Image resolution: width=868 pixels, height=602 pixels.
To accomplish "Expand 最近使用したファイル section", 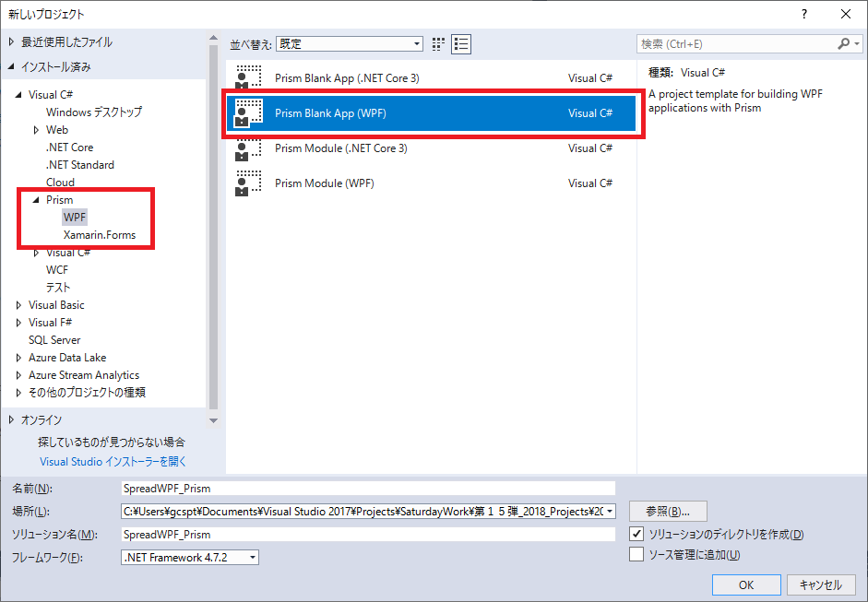I will (12, 42).
